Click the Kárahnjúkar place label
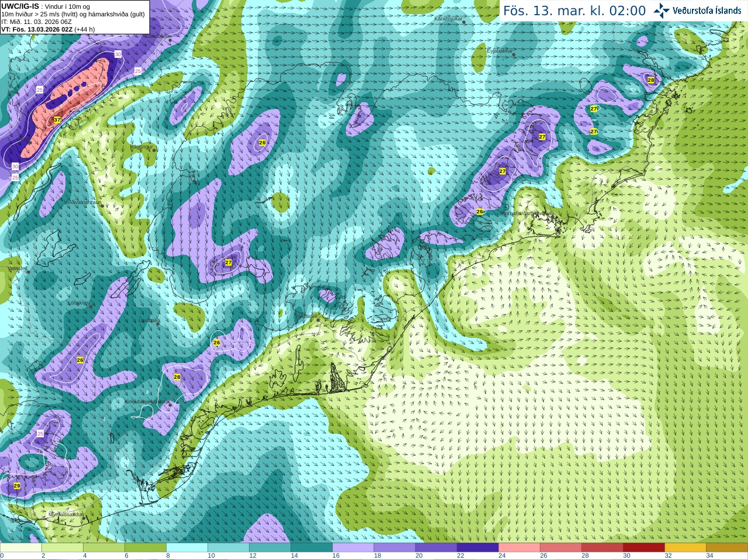Viewport: 748px width, 560px height. (x=449, y=19)
